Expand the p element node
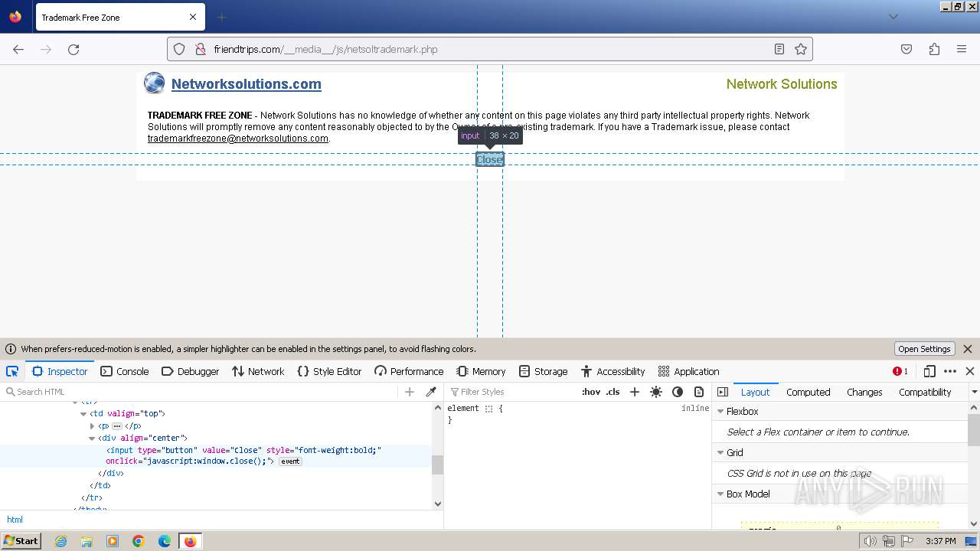Viewport: 980px width, 551px height. pos(93,426)
